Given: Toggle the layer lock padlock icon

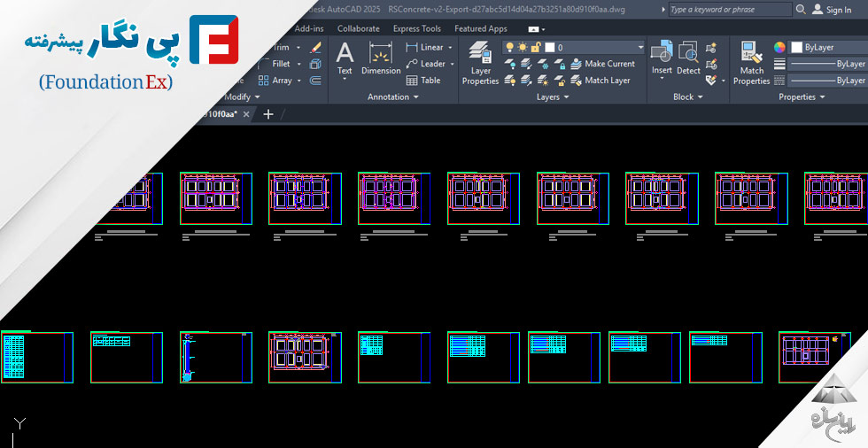Looking at the screenshot, I should click(x=535, y=47).
